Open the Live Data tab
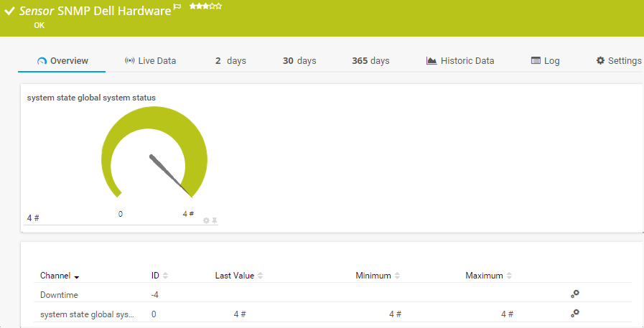The height and width of the screenshot is (328, 644). (x=150, y=61)
